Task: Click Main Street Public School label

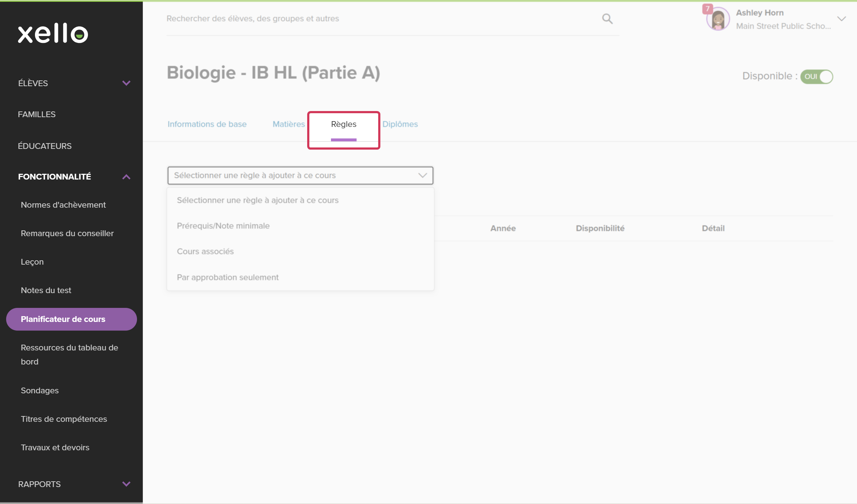Action: [783, 26]
